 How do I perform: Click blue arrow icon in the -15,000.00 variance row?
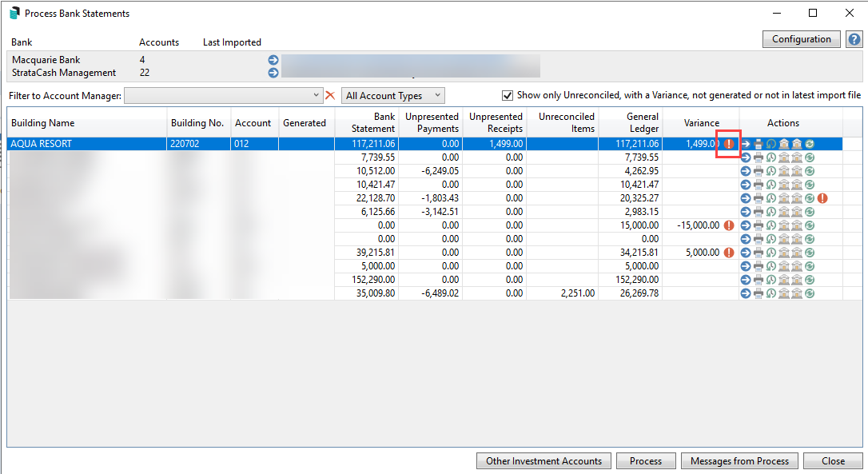point(746,225)
